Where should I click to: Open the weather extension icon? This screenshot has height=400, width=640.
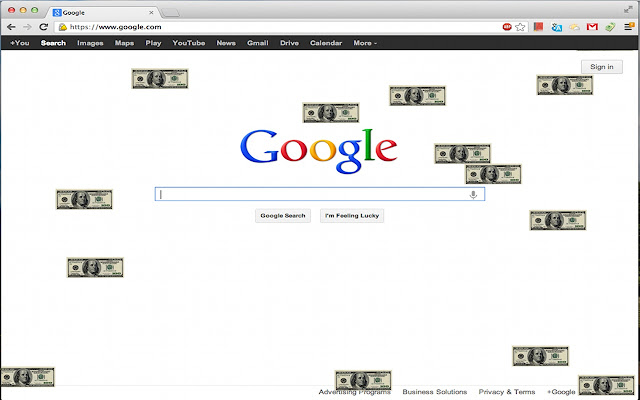(x=575, y=27)
